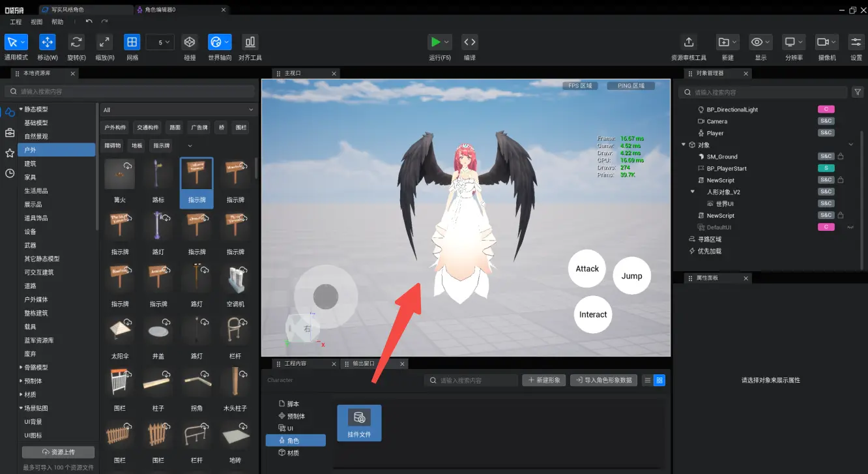Open the toolbox sidebar icon

(x=10, y=133)
